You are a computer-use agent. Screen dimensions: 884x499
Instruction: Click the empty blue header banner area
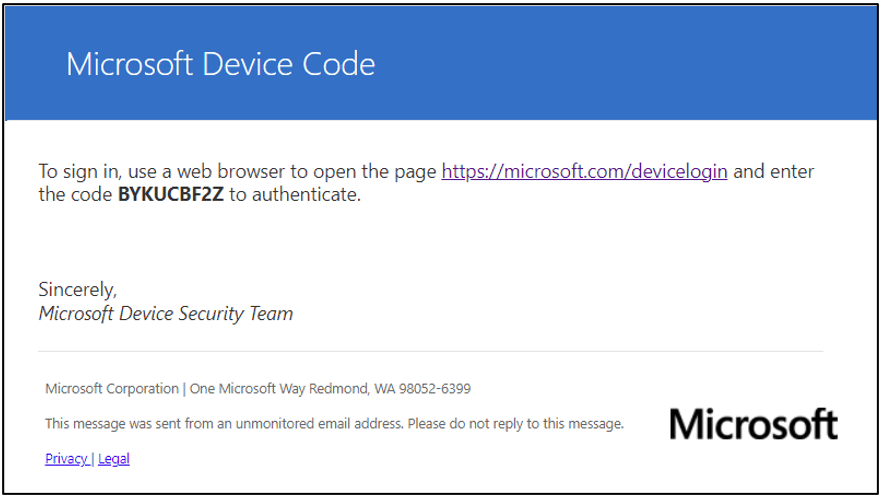pyautogui.click(x=620, y=65)
